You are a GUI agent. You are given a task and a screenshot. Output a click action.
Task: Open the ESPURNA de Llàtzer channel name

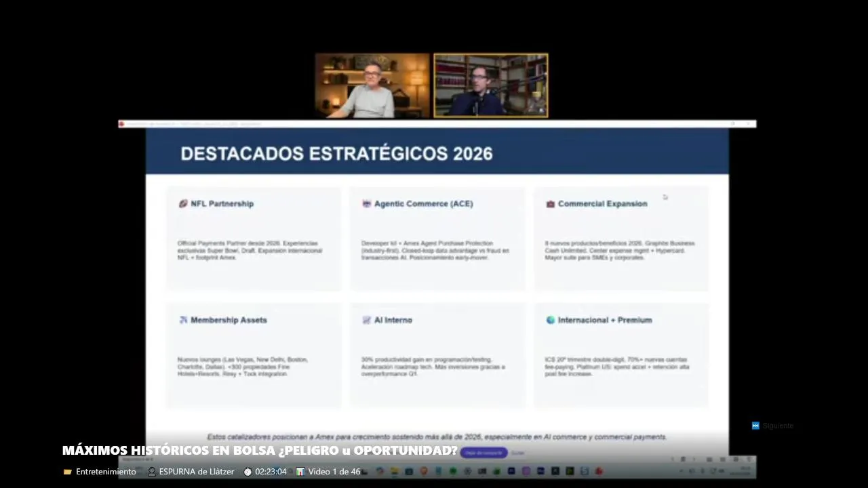pyautogui.click(x=197, y=472)
